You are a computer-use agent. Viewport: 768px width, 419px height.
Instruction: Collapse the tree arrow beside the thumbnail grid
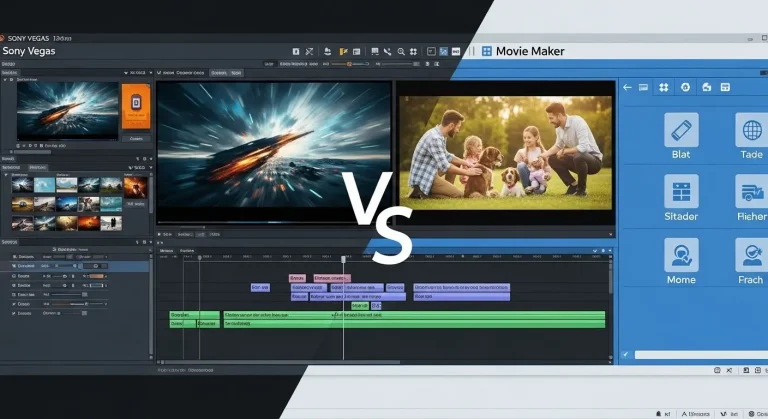click(x=6, y=175)
